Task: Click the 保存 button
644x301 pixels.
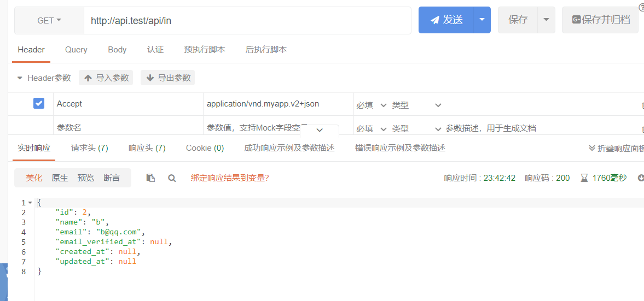Action: (x=518, y=20)
